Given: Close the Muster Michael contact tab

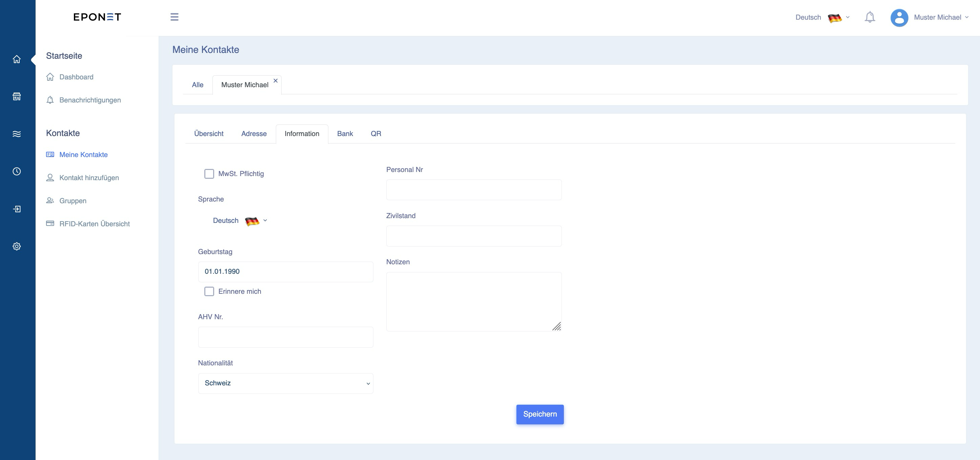Looking at the screenshot, I should pos(275,81).
